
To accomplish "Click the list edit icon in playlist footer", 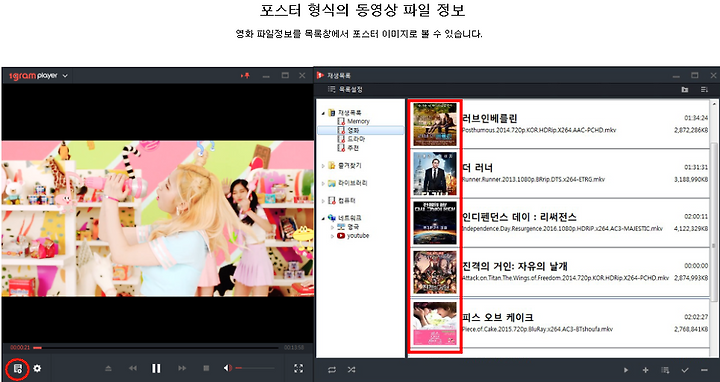I will tap(665, 370).
